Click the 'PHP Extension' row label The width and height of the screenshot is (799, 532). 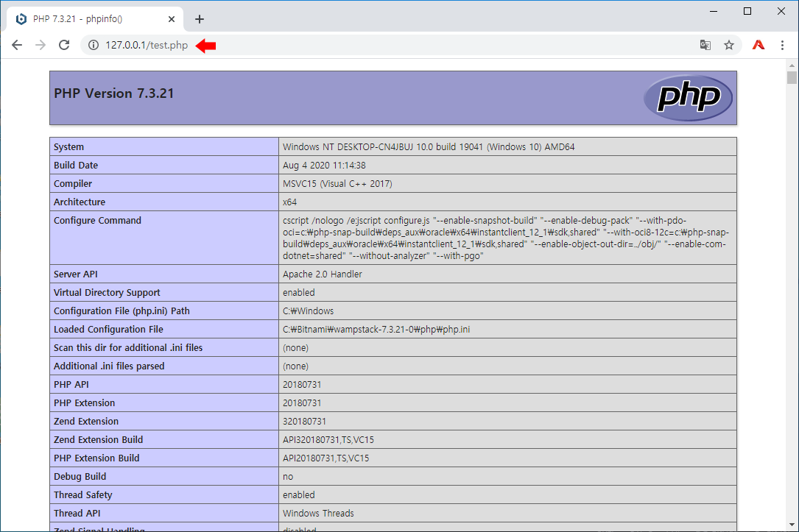tap(85, 403)
